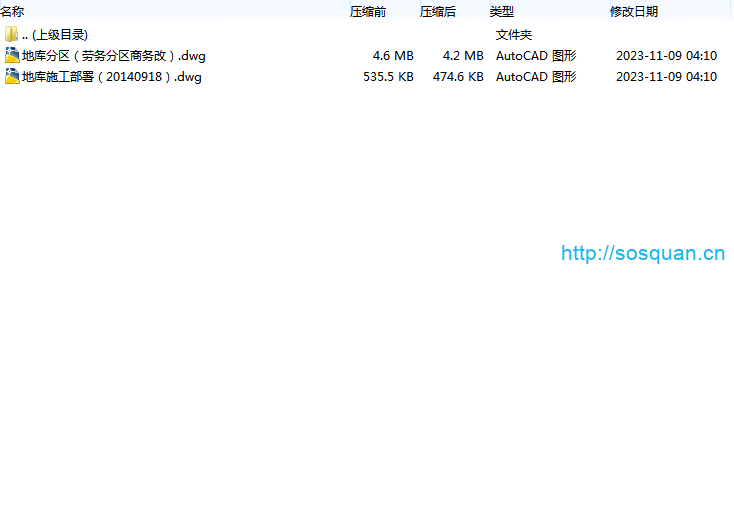Sort by the 名称 column header
This screenshot has height=510, width=734.
pyautogui.click(x=12, y=12)
